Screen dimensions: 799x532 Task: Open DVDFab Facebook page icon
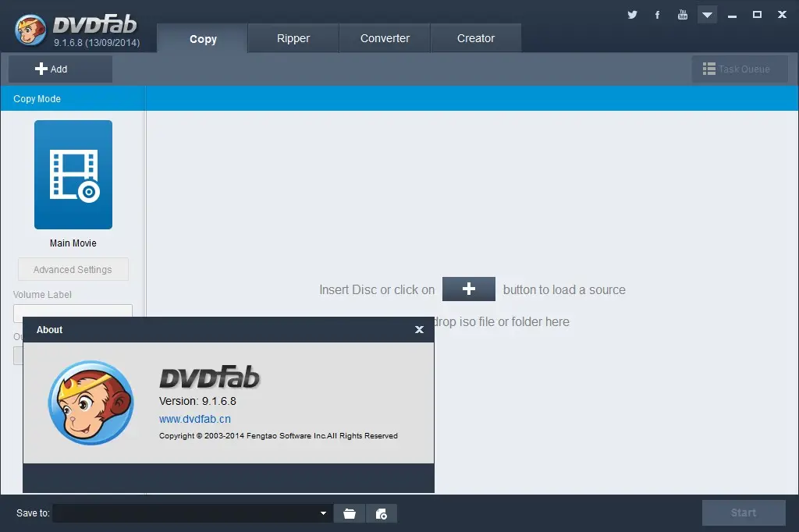tap(657, 15)
